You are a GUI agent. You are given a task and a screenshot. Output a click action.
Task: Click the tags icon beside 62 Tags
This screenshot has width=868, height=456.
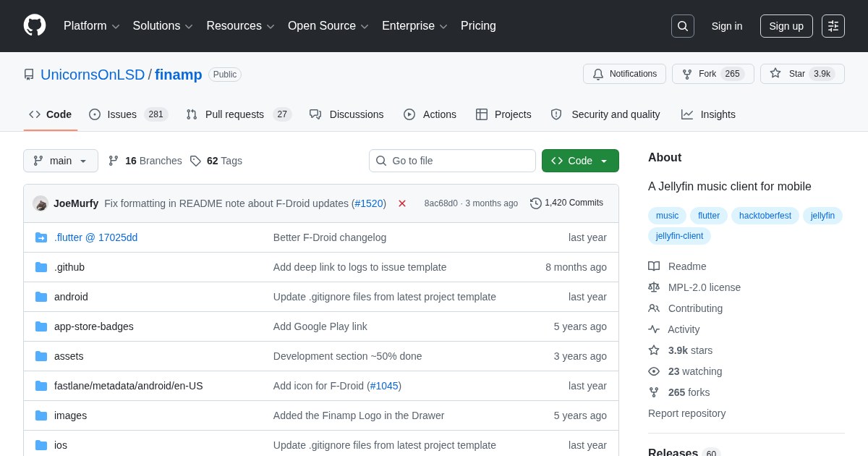tap(195, 161)
